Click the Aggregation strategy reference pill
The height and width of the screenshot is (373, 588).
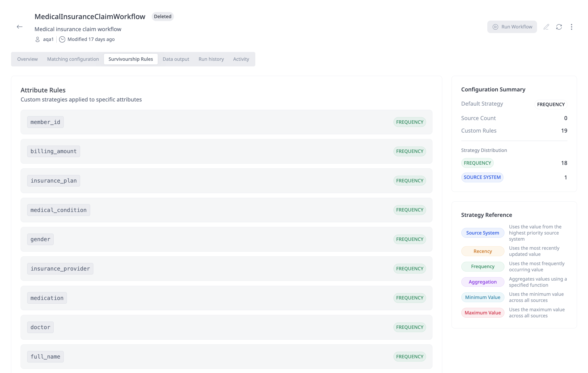[483, 282]
